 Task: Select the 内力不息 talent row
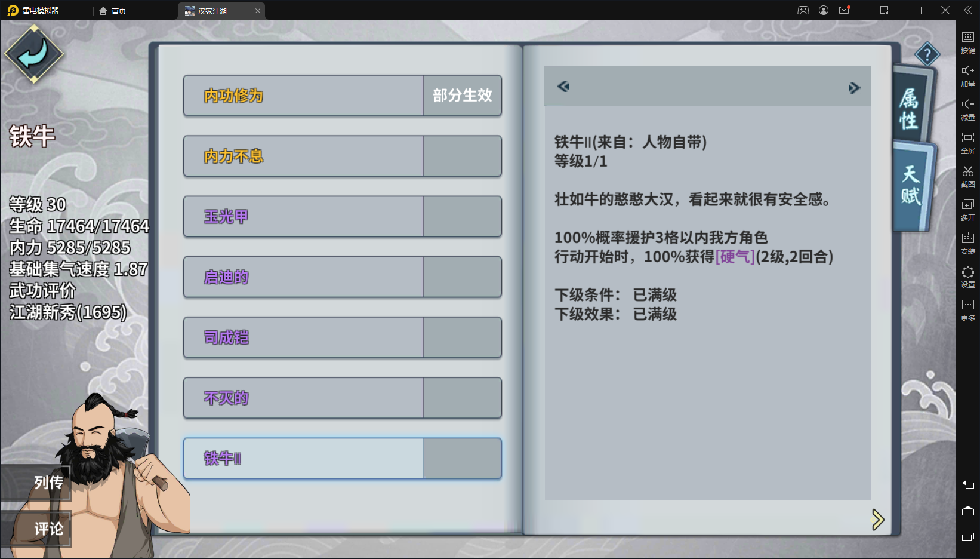pyautogui.click(x=342, y=156)
